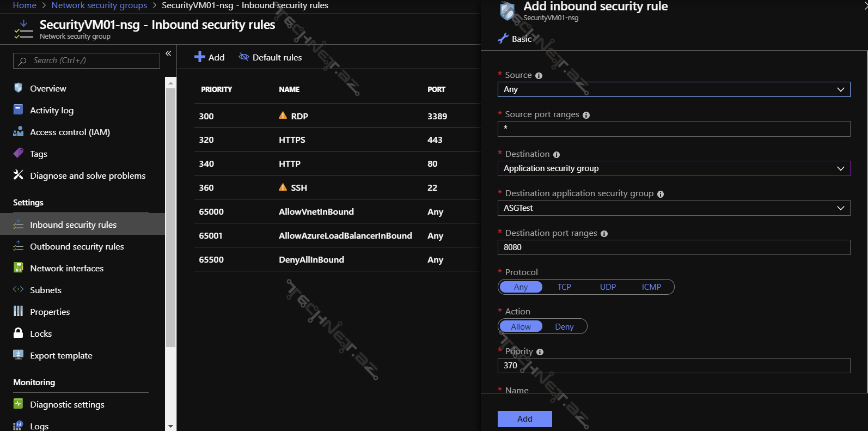Set Action to Deny

tap(564, 326)
